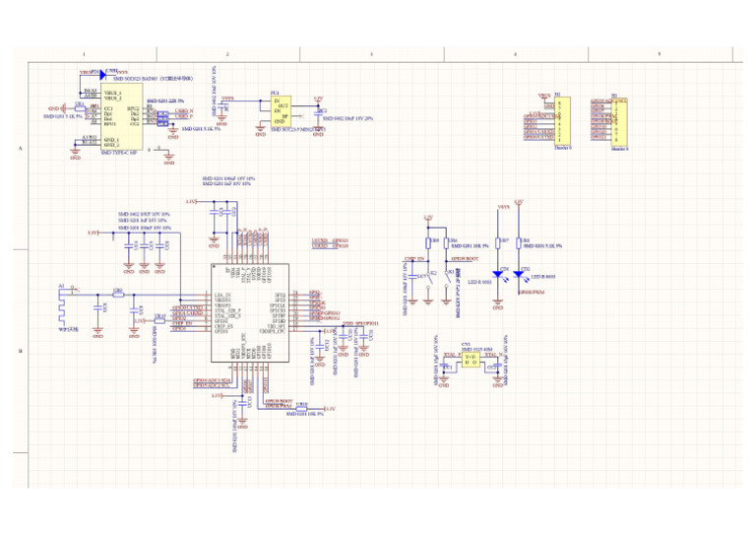The width and height of the screenshot is (756, 535).
Task: Click the SPICLK pin label
Action: click(x=278, y=305)
